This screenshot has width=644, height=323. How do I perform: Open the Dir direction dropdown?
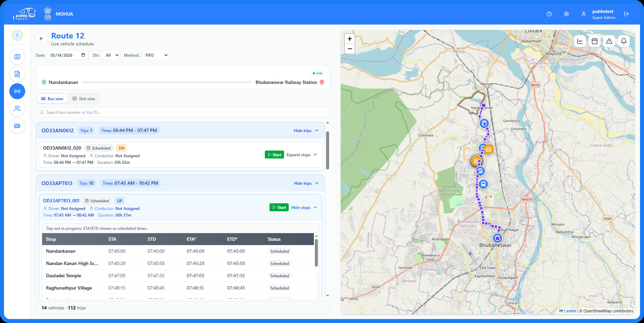coord(111,55)
